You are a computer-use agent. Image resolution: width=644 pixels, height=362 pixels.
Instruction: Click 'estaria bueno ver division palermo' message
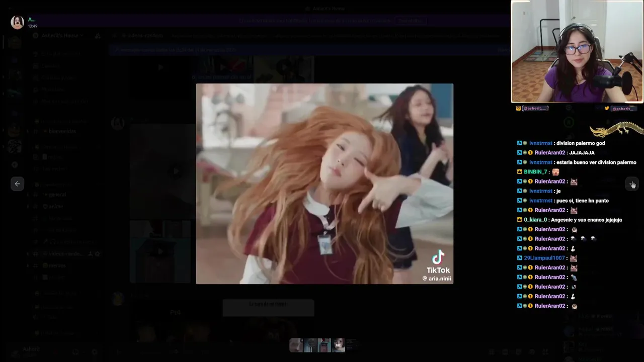596,162
